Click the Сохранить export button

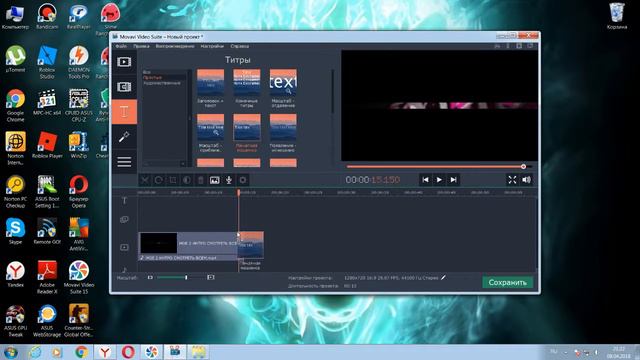507,282
